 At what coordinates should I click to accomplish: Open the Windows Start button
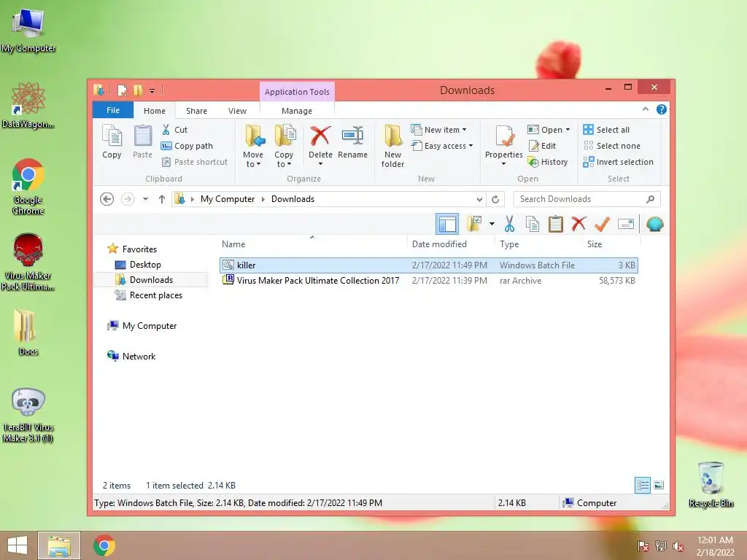pos(18,545)
